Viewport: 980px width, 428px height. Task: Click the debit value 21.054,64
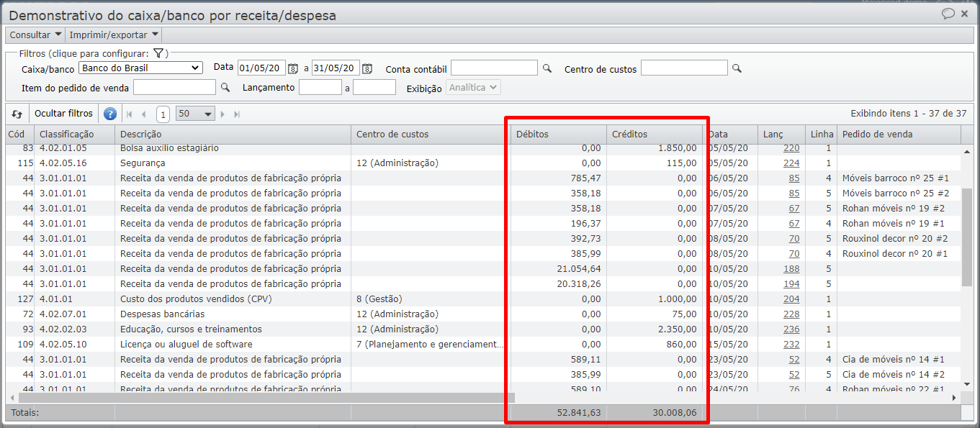point(579,269)
